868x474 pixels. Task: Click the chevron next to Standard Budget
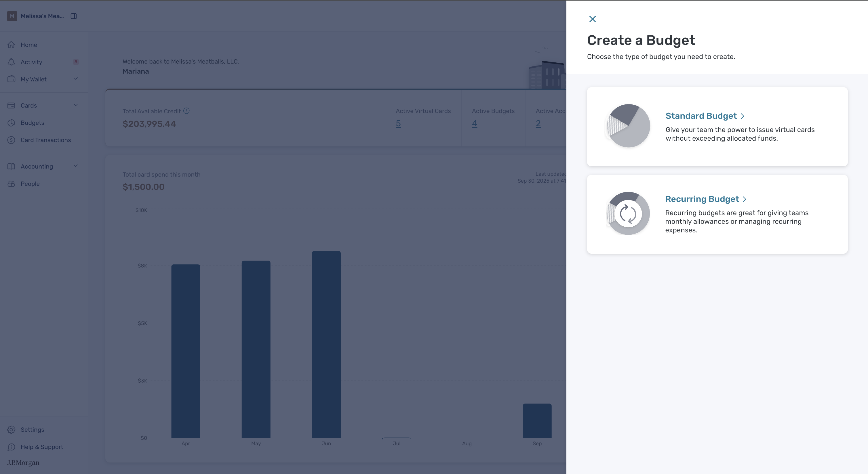click(x=742, y=116)
